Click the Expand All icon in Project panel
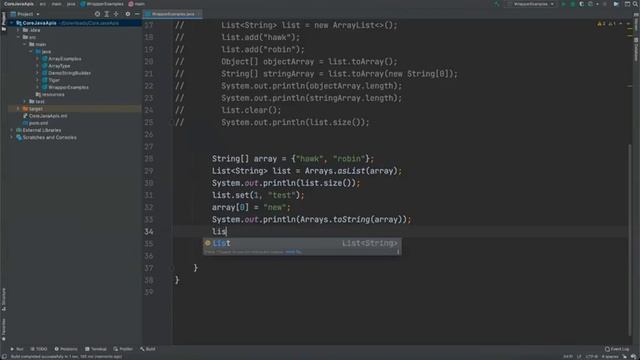The width and height of the screenshot is (640, 360). (107, 14)
